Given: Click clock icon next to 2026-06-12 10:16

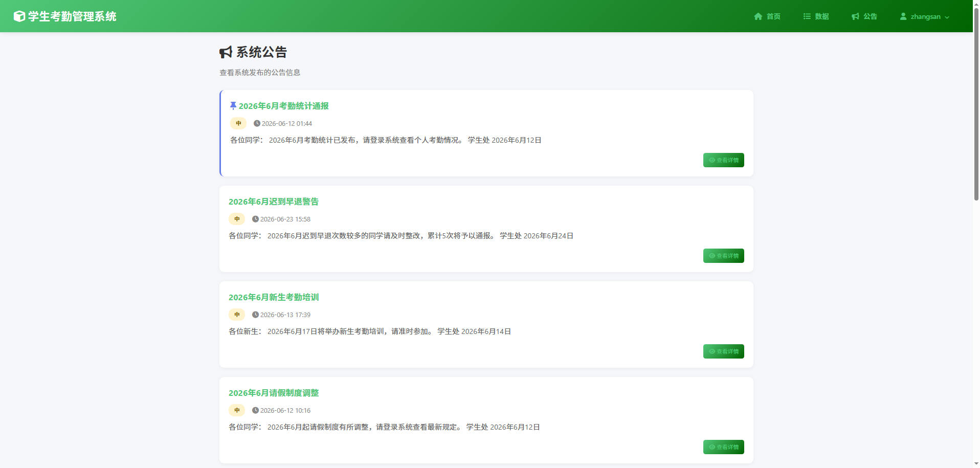Looking at the screenshot, I should 255,410.
